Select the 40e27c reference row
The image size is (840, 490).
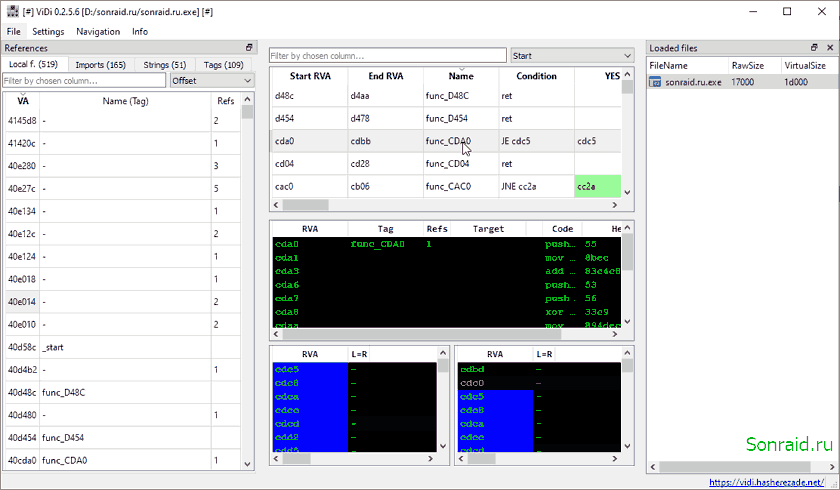(x=123, y=189)
